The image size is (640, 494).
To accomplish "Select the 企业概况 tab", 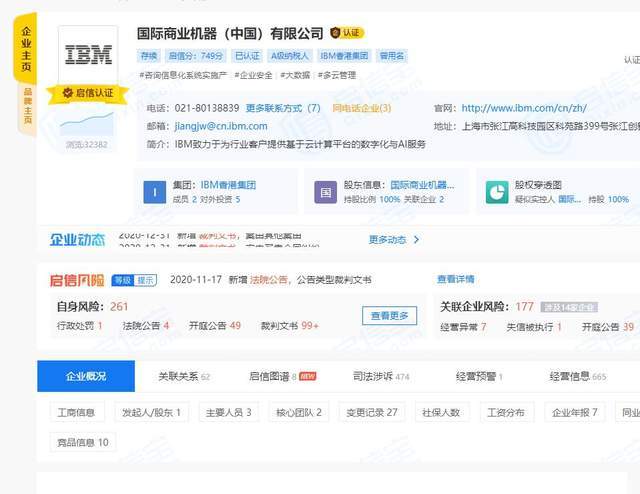I will click(86, 376).
